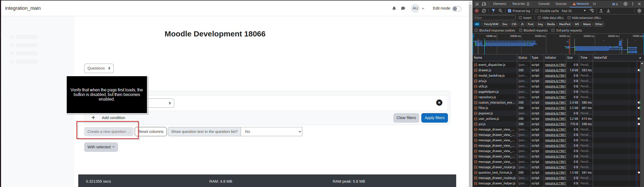Open DevTools three-dot customize menu

(633, 4)
